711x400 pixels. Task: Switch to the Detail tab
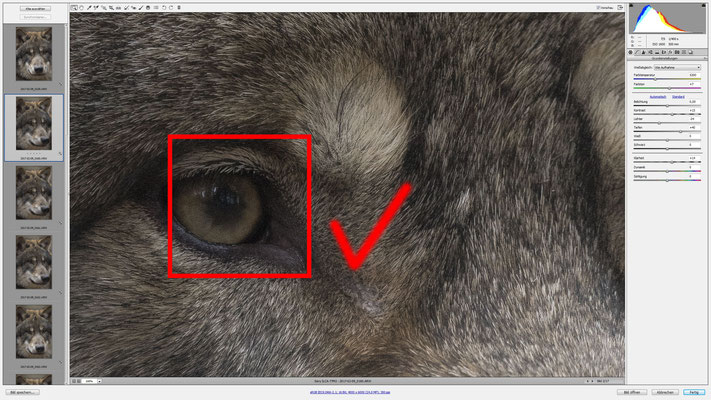(x=643, y=52)
